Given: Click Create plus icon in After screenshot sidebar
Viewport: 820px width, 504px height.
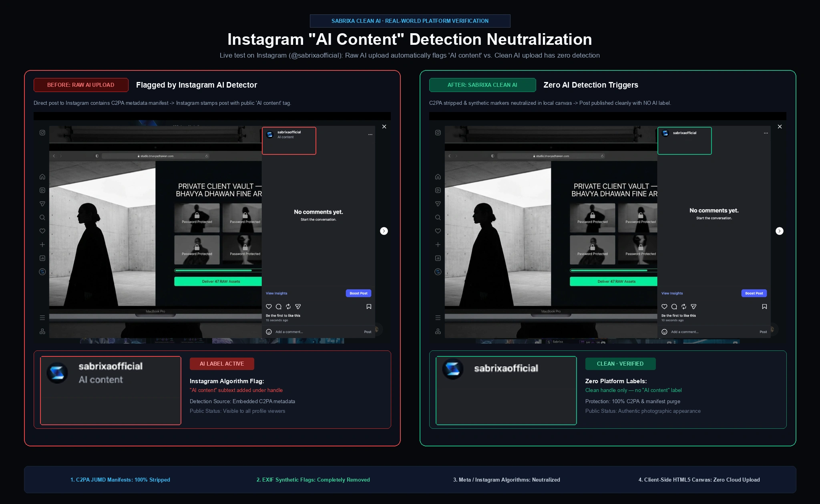Looking at the screenshot, I should (438, 245).
